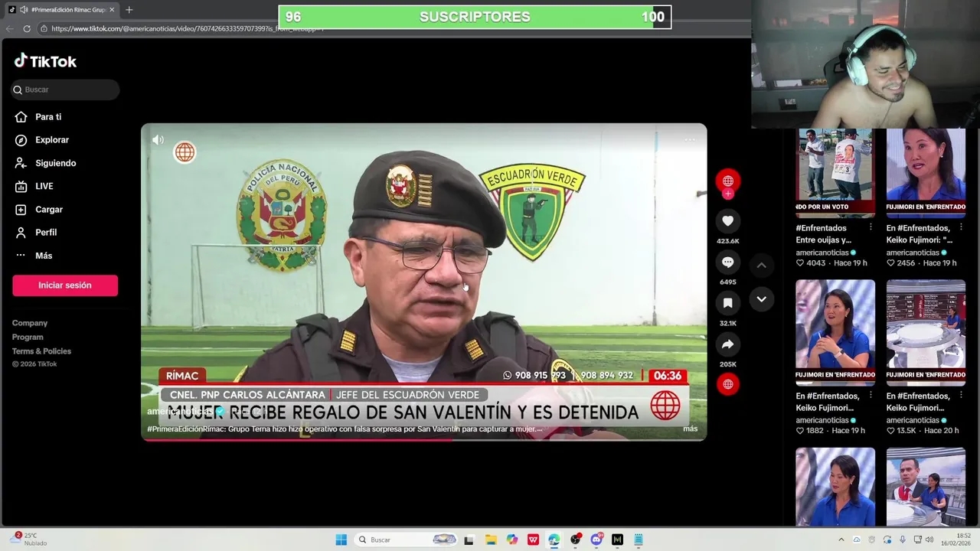
Task: Open File Explorer from the taskbar
Action: click(491, 540)
